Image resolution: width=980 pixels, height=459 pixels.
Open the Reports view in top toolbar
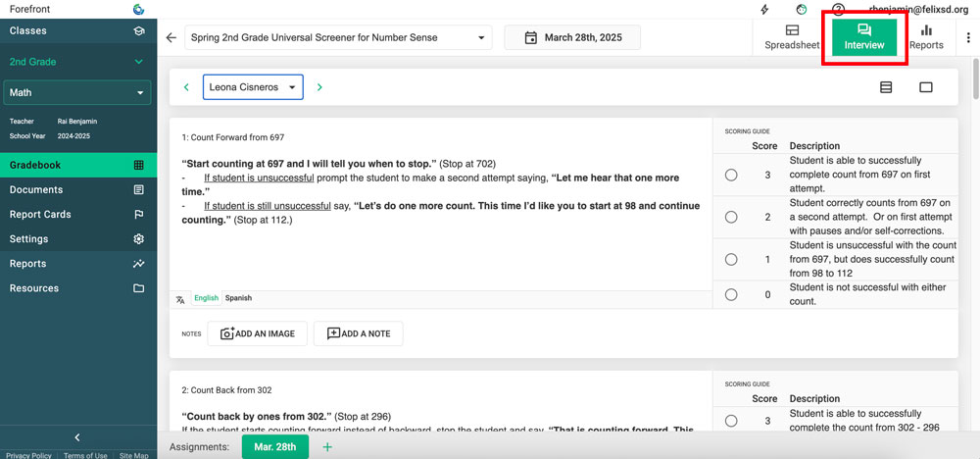point(926,37)
